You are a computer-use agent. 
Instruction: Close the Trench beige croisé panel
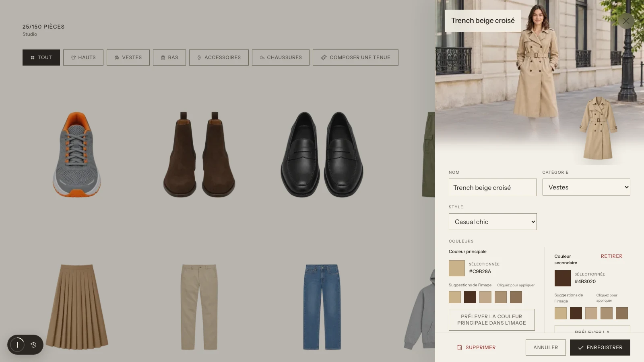click(x=626, y=21)
